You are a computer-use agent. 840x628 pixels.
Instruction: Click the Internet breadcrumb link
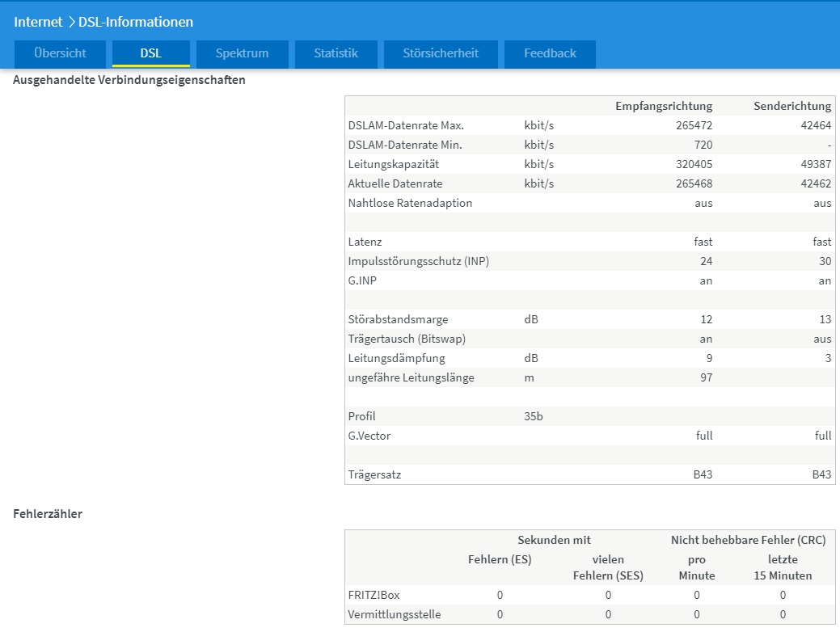pyautogui.click(x=38, y=22)
